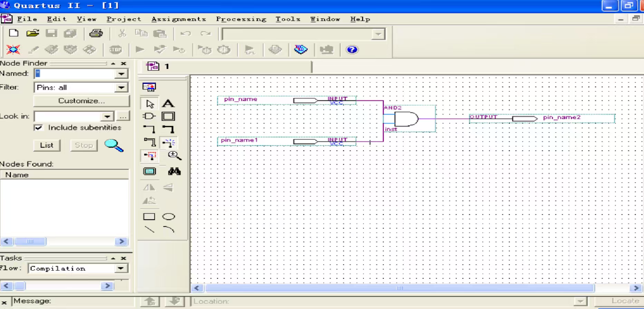The image size is (644, 309).
Task: Toggle partial line selection tool
Action: [x=150, y=156]
